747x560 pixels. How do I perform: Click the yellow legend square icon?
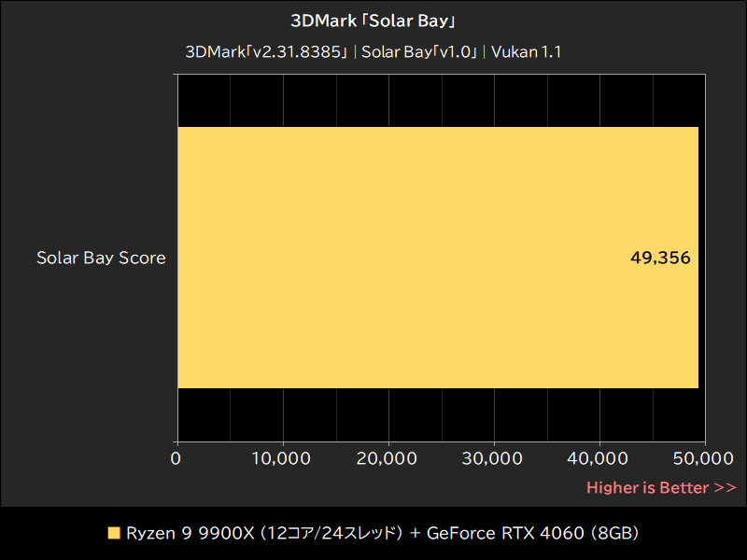coord(115,533)
